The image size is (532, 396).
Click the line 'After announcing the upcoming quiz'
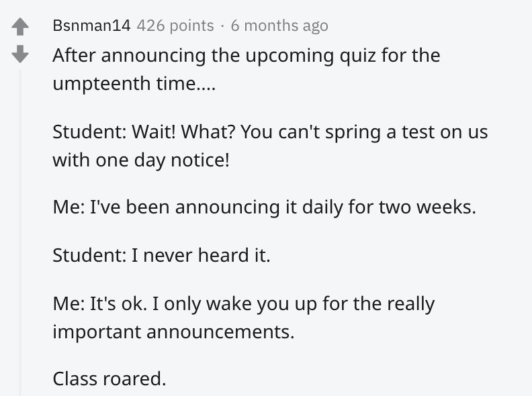[247, 55]
